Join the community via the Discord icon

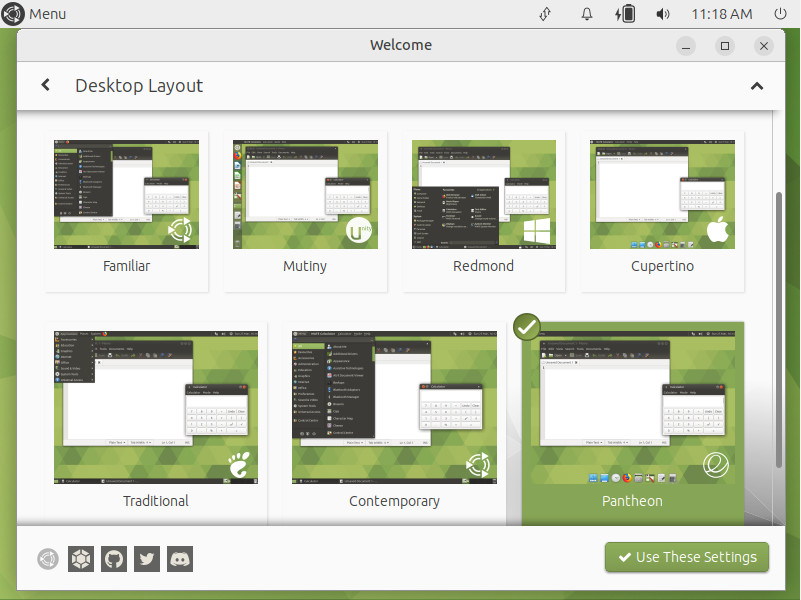pyautogui.click(x=179, y=558)
